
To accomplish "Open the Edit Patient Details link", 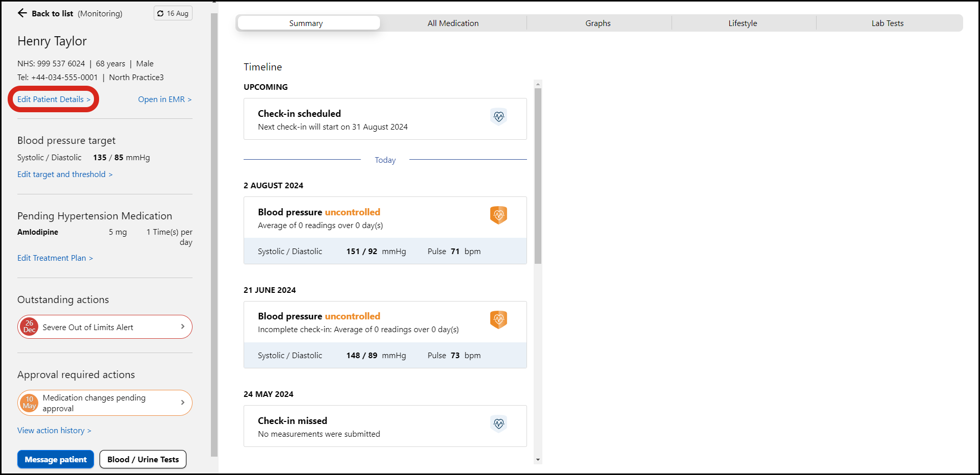I will click(54, 99).
